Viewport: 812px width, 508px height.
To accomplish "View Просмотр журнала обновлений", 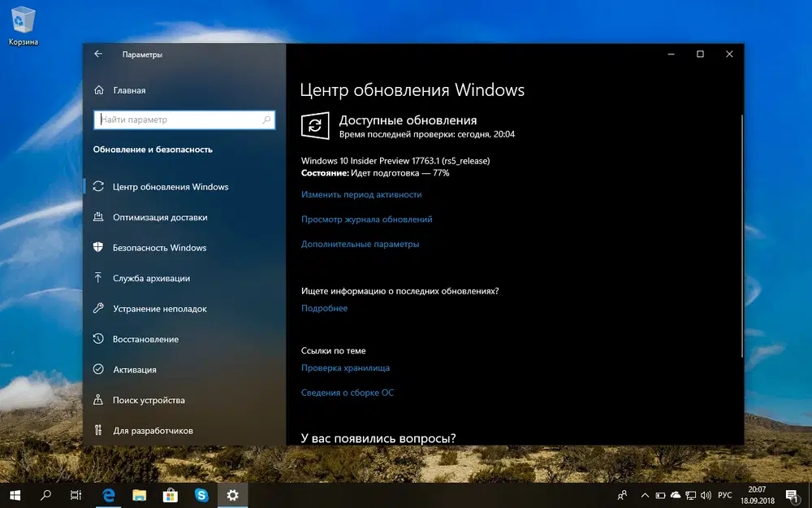I will (x=367, y=219).
